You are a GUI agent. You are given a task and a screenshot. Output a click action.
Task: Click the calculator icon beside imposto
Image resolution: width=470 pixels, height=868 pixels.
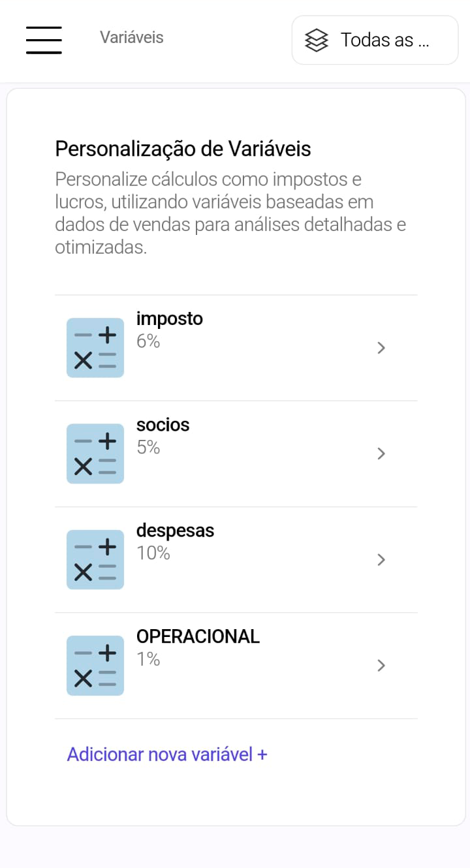(x=95, y=347)
